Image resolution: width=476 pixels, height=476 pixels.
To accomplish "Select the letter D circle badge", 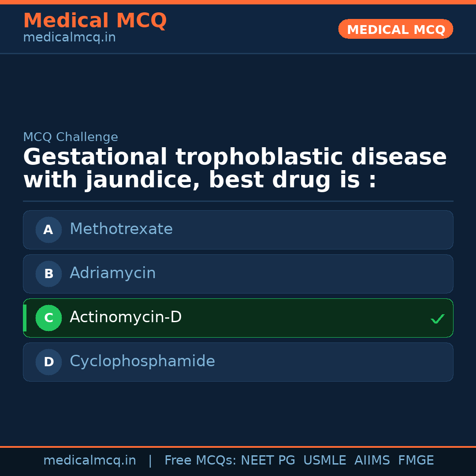I will tap(48, 362).
